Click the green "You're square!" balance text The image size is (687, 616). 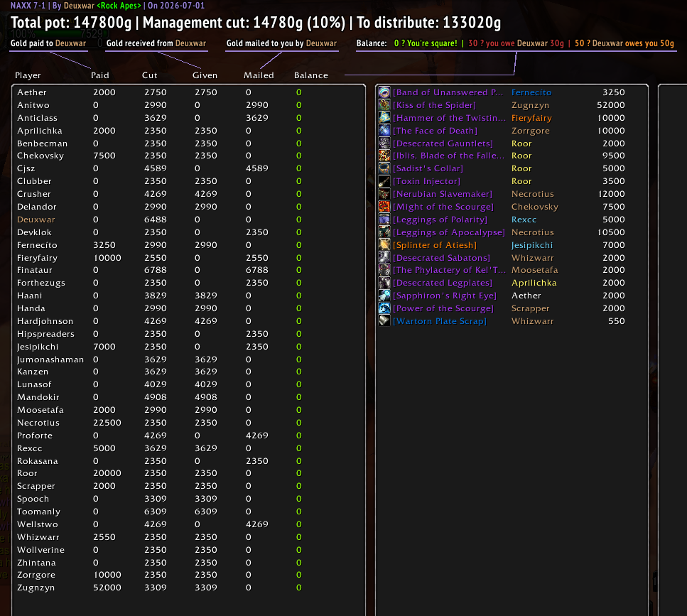coord(426,43)
